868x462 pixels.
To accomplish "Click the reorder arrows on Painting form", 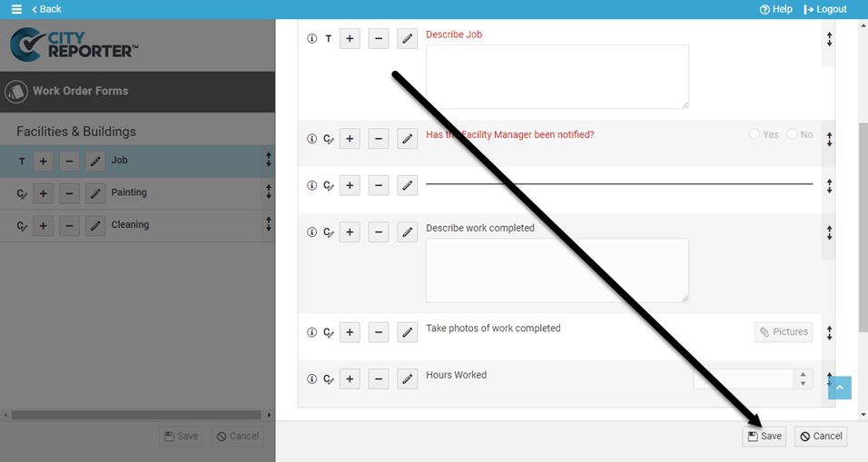I will [x=269, y=192].
